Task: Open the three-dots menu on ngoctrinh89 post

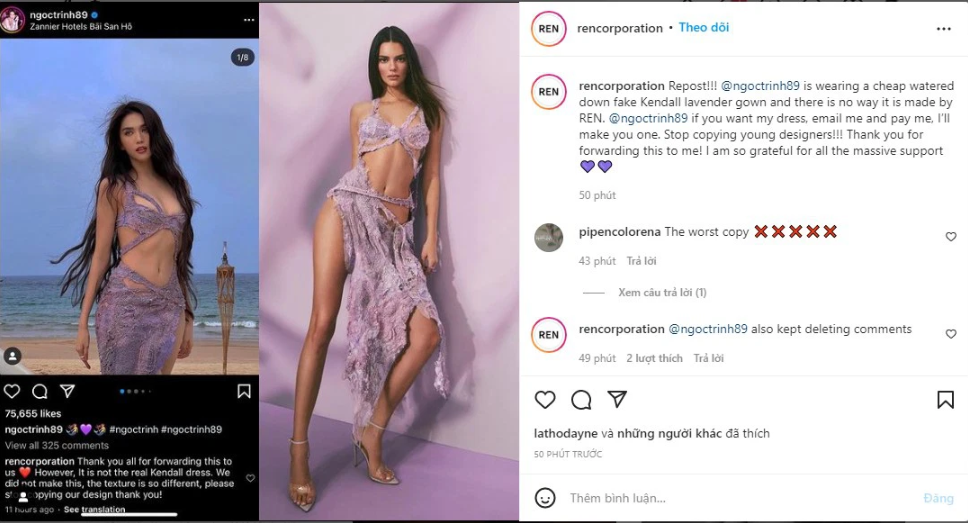Action: [249, 20]
